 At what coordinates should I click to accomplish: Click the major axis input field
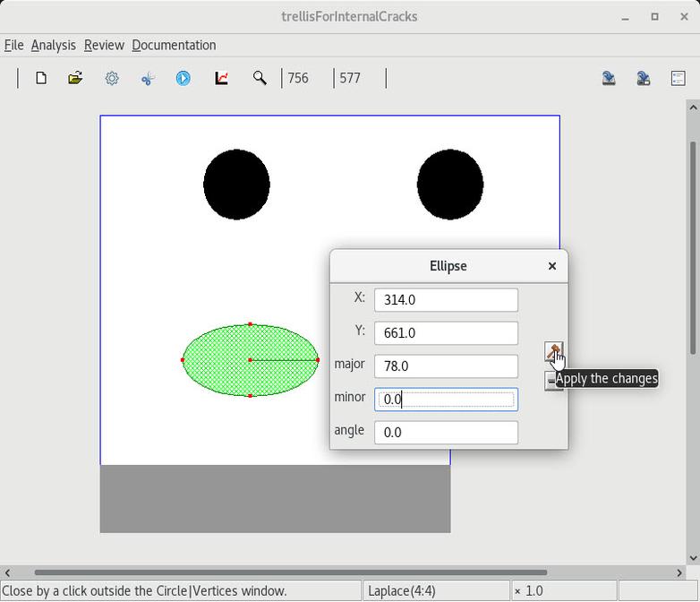(x=446, y=366)
